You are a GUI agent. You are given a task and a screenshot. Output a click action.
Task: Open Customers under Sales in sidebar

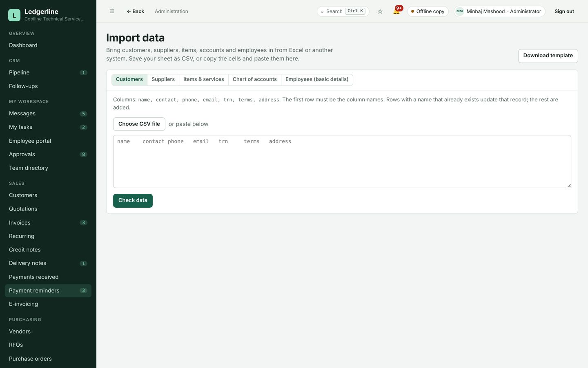coord(48,195)
